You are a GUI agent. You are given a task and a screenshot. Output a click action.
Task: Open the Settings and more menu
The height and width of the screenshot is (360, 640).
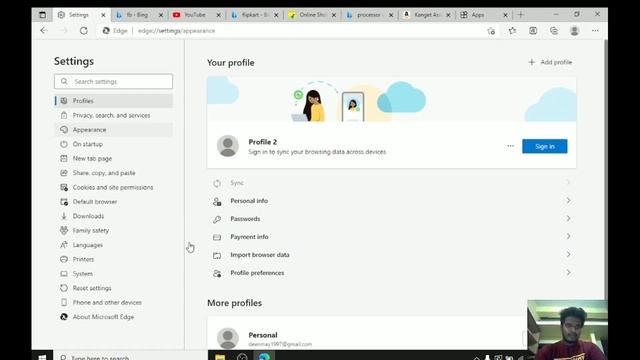pyautogui.click(x=595, y=31)
